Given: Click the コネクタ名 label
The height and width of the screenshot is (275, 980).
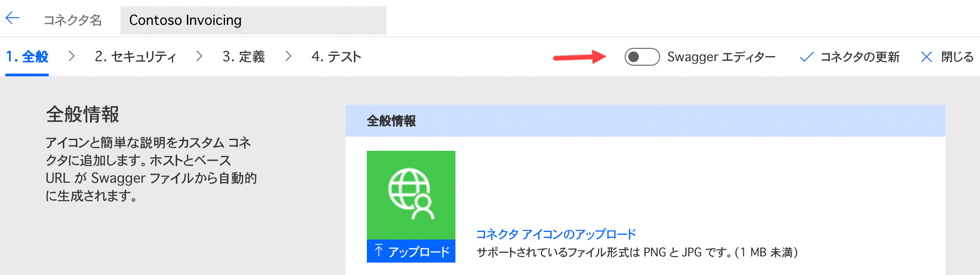Looking at the screenshot, I should [x=73, y=20].
